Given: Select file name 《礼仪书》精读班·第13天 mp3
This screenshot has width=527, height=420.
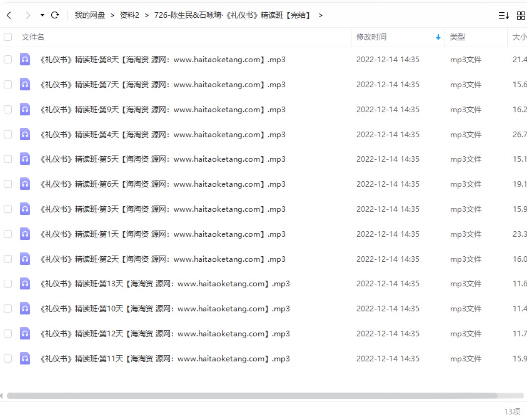Looking at the screenshot, I should (165, 284).
